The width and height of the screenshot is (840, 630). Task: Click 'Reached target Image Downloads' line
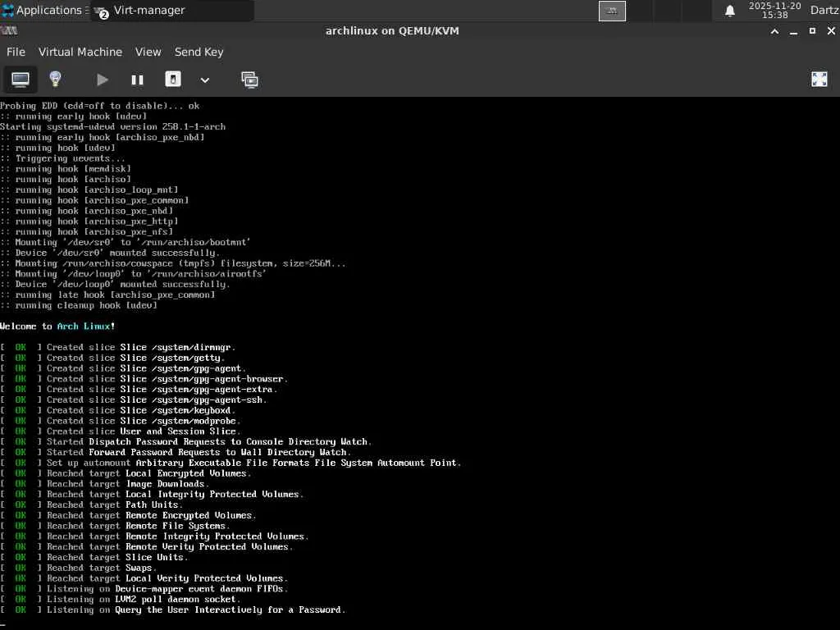104,484
